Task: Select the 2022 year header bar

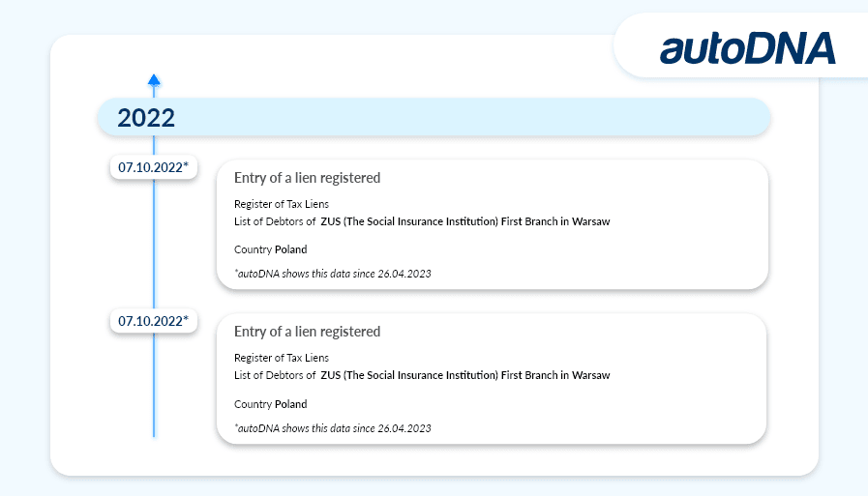Action: click(434, 117)
